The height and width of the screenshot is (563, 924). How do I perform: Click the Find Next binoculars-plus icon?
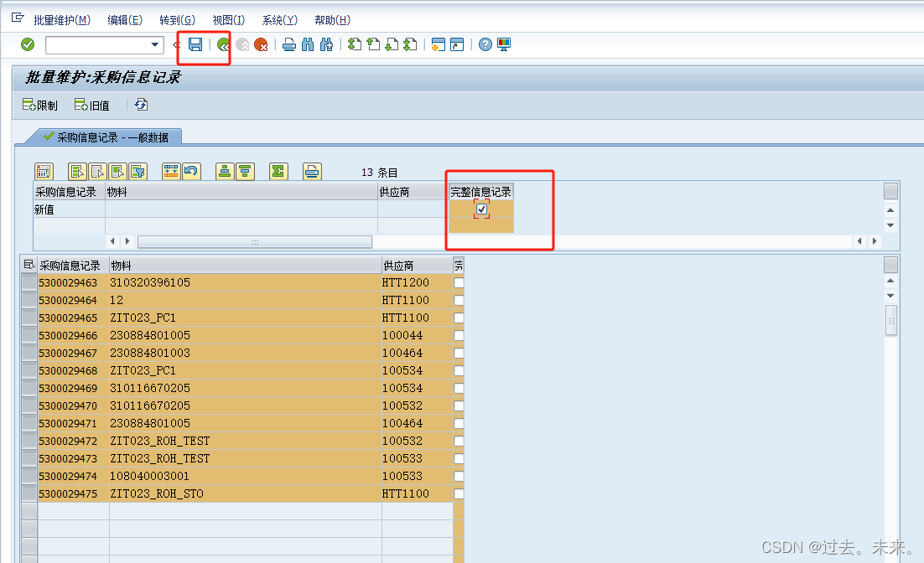pos(326,44)
